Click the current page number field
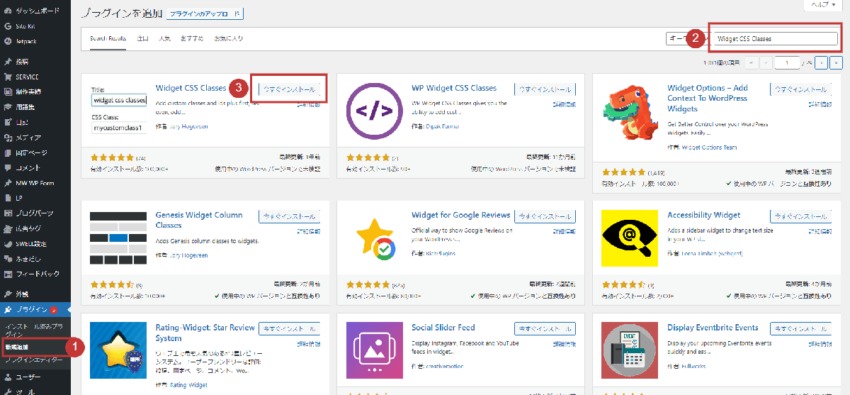Viewport: 850px width, 395px height. tap(787, 63)
